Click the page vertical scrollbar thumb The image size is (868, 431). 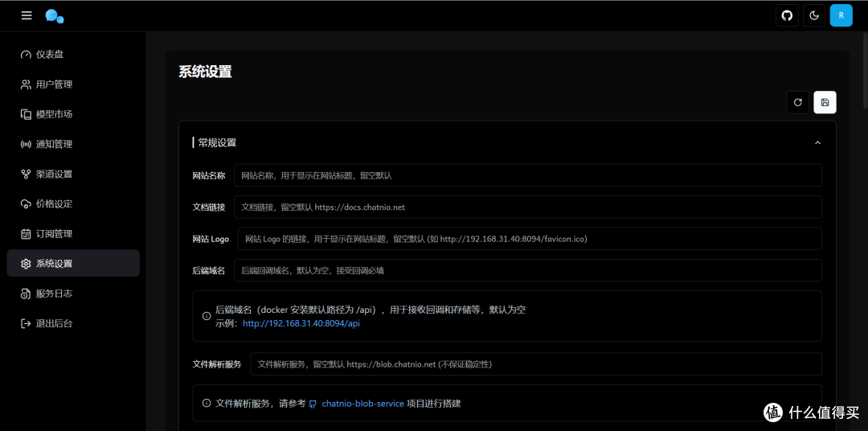[x=865, y=71]
